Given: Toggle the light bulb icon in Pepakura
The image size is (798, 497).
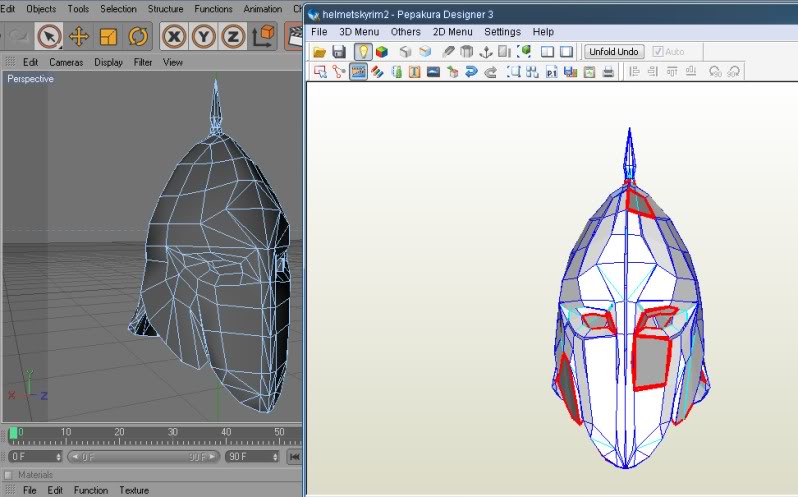Looking at the screenshot, I should [362, 51].
